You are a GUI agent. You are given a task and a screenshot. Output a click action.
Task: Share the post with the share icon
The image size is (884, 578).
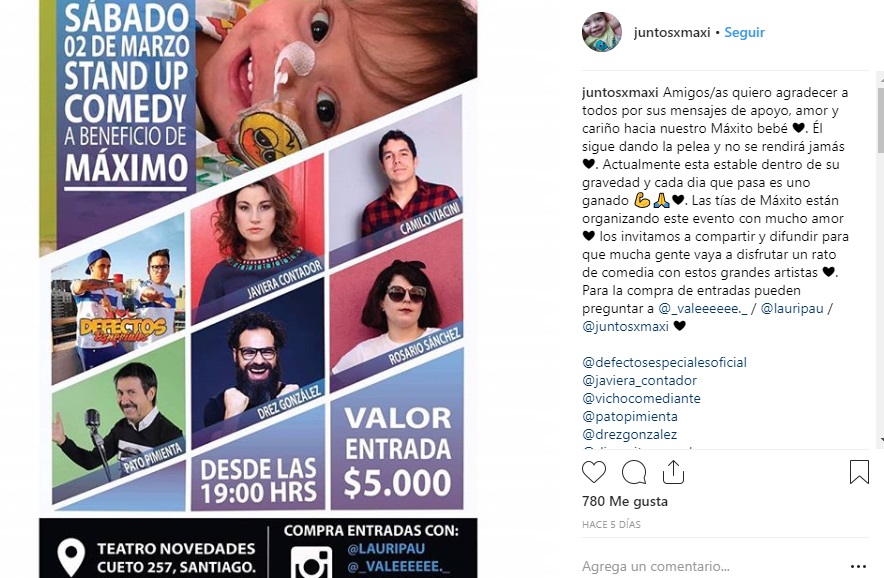coord(673,472)
